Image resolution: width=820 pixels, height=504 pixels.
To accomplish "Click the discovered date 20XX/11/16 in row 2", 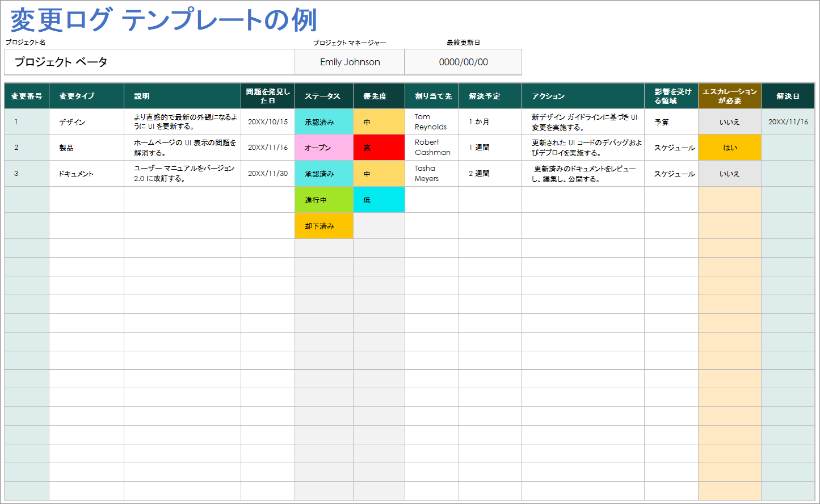I will (268, 148).
